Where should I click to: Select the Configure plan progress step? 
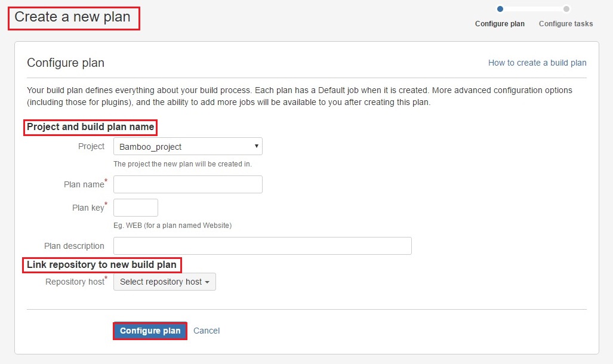pos(500,23)
